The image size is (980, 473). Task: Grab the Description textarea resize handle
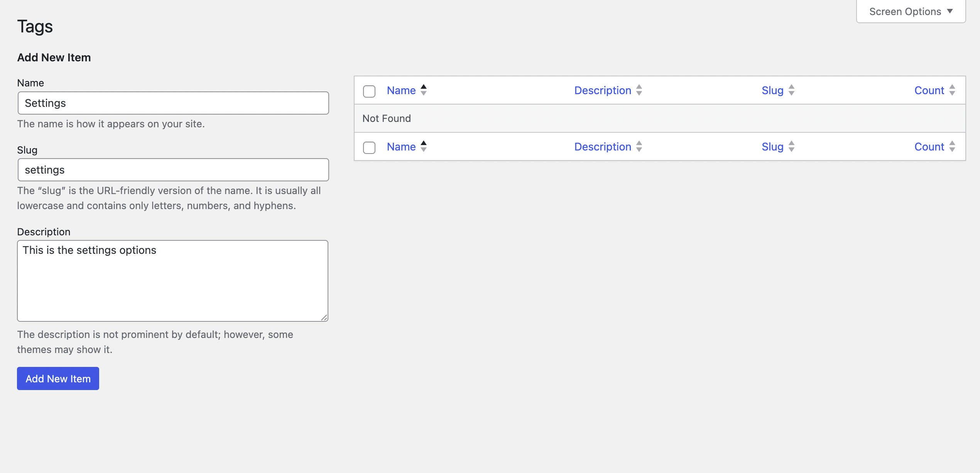tap(324, 318)
